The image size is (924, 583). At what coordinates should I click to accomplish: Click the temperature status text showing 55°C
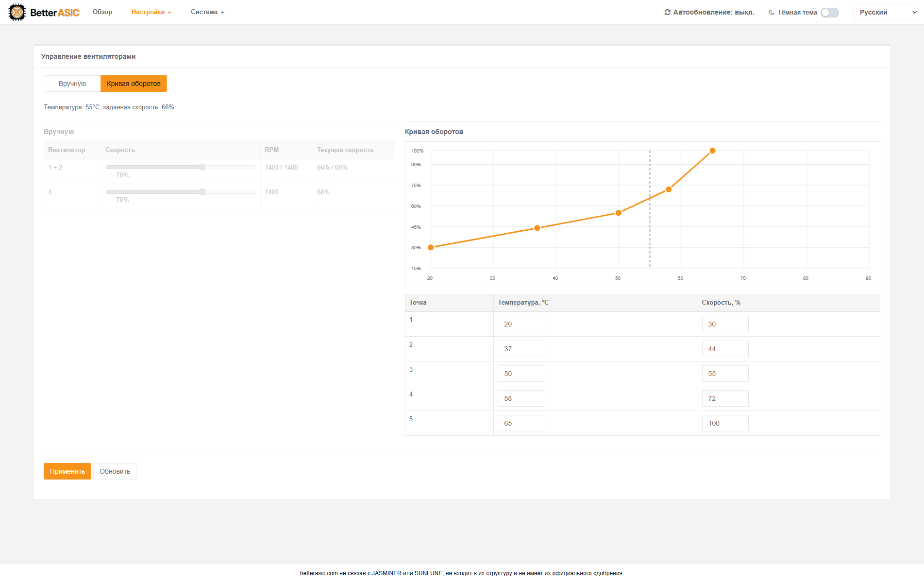pyautogui.click(x=109, y=107)
